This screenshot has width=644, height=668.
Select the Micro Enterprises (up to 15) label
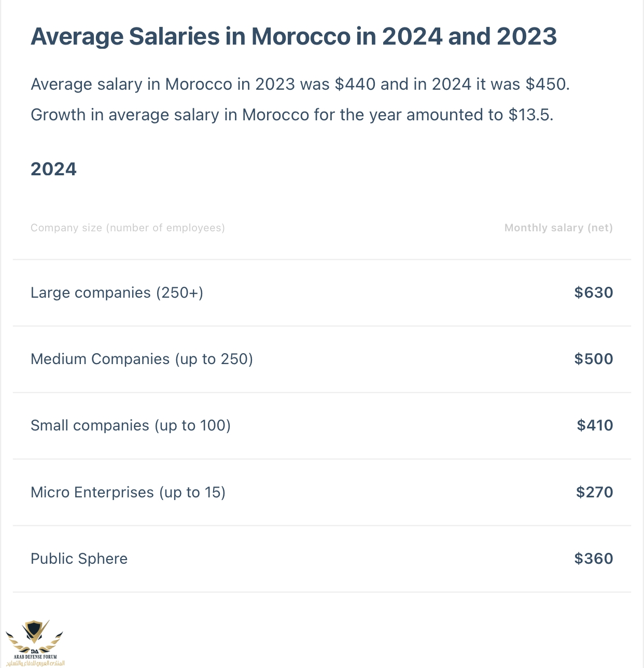[128, 492]
